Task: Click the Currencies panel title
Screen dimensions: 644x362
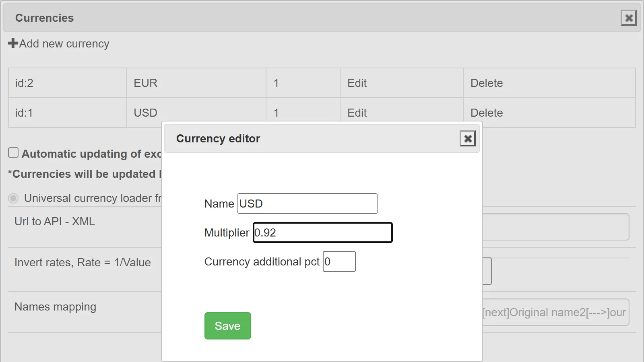Action: pos(44,18)
